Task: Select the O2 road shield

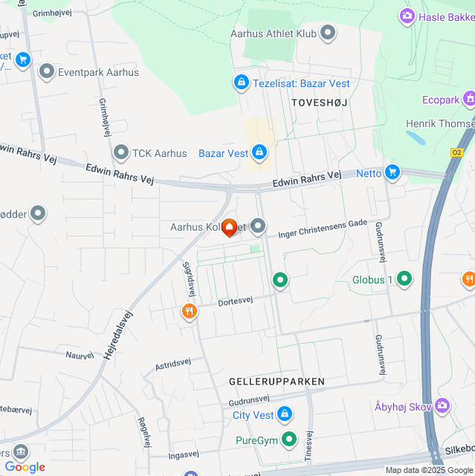Action: [457, 152]
